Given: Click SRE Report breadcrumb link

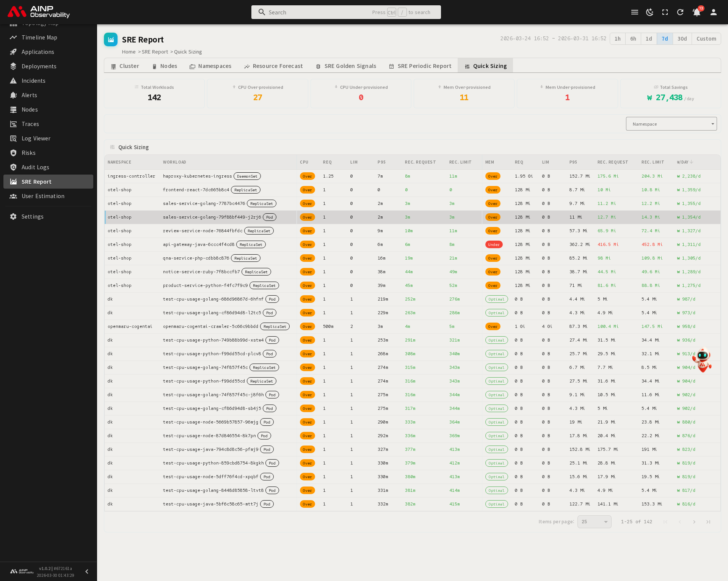Looking at the screenshot, I should [x=155, y=52].
